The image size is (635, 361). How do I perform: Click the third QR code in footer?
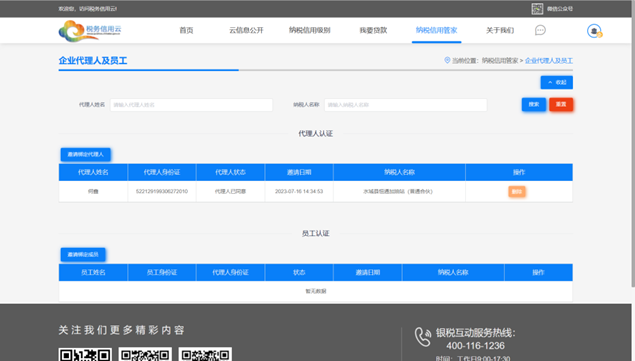pos(205,354)
